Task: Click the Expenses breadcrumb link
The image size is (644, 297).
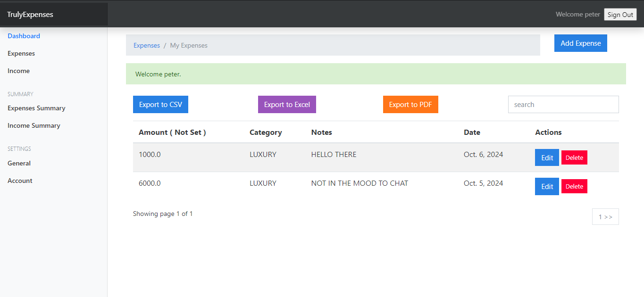Action: (147, 45)
